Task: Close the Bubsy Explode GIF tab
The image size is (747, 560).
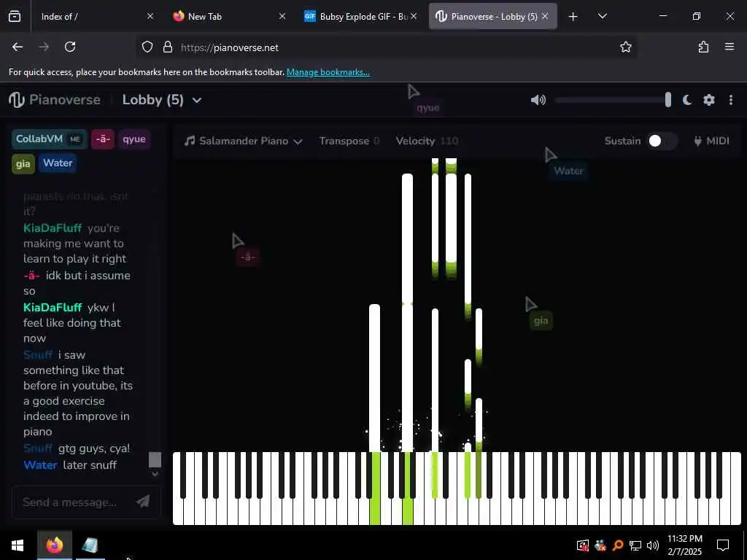Action: [x=414, y=16]
